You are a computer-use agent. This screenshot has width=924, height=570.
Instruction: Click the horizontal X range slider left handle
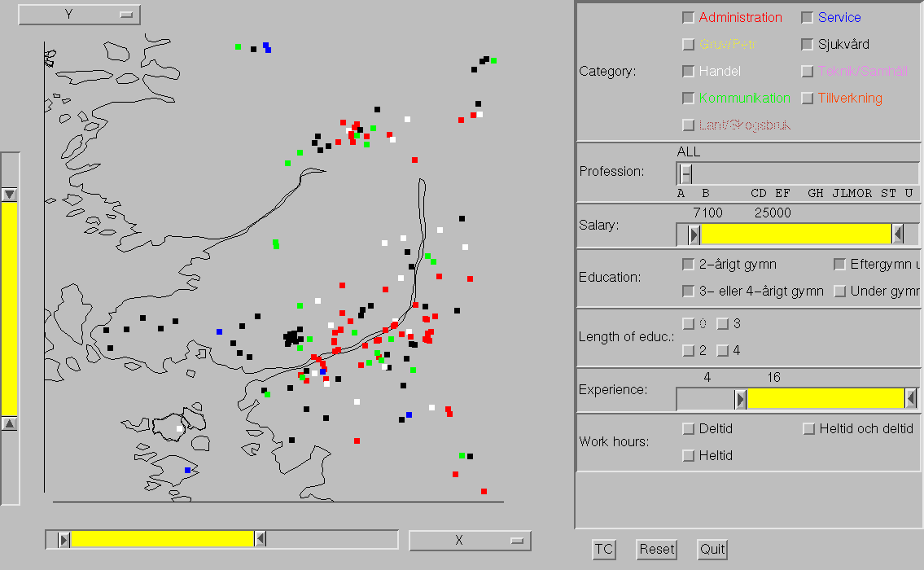64,539
